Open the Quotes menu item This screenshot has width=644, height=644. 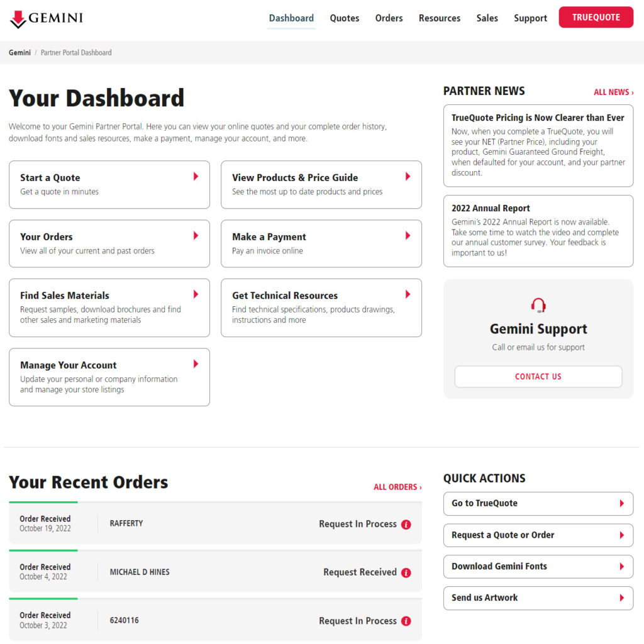(345, 18)
